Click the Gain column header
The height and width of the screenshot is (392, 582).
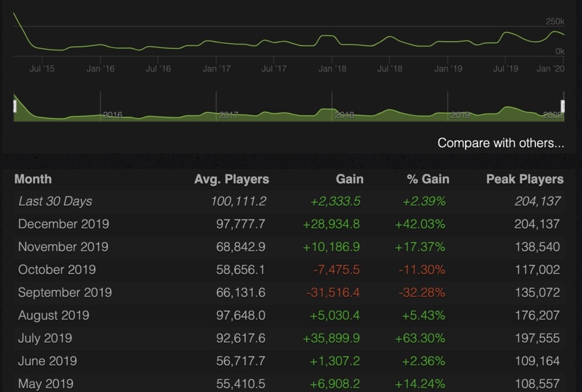(350, 180)
